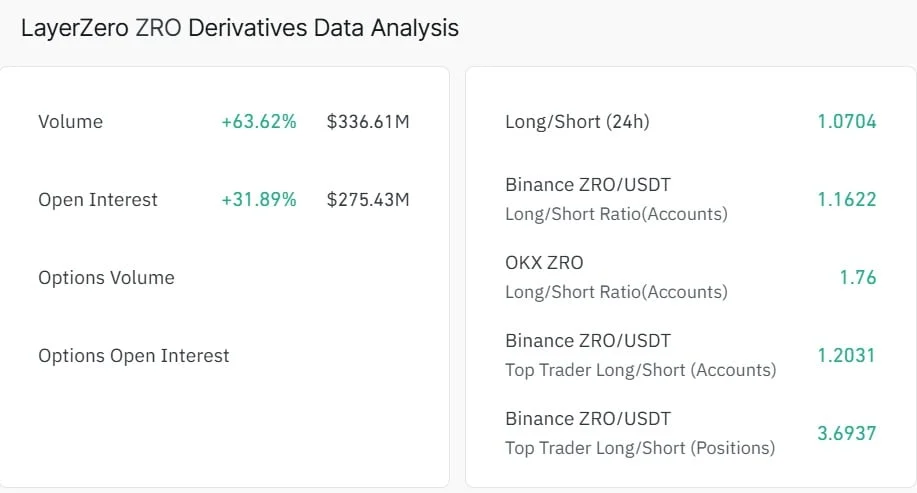Select the Open Interest label
This screenshot has height=493, width=917.
coord(98,200)
